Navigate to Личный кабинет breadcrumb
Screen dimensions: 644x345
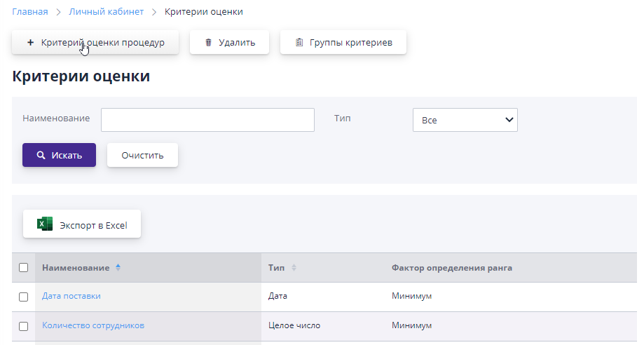[x=106, y=12]
